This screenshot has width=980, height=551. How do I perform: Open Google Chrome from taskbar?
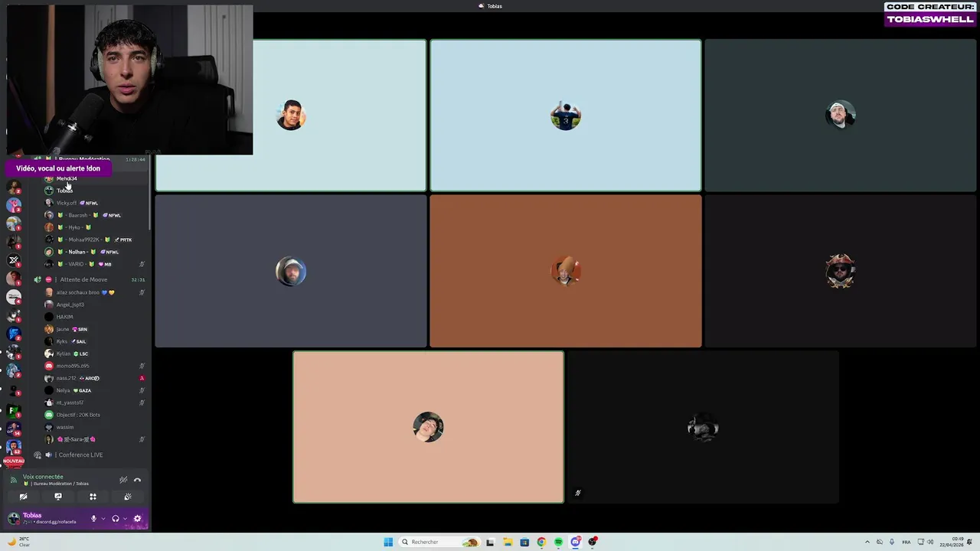click(541, 542)
